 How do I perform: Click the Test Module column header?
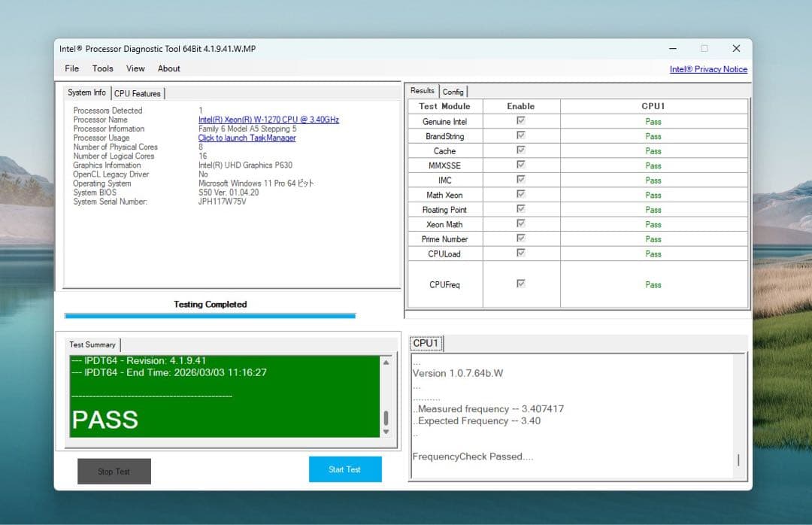point(445,106)
